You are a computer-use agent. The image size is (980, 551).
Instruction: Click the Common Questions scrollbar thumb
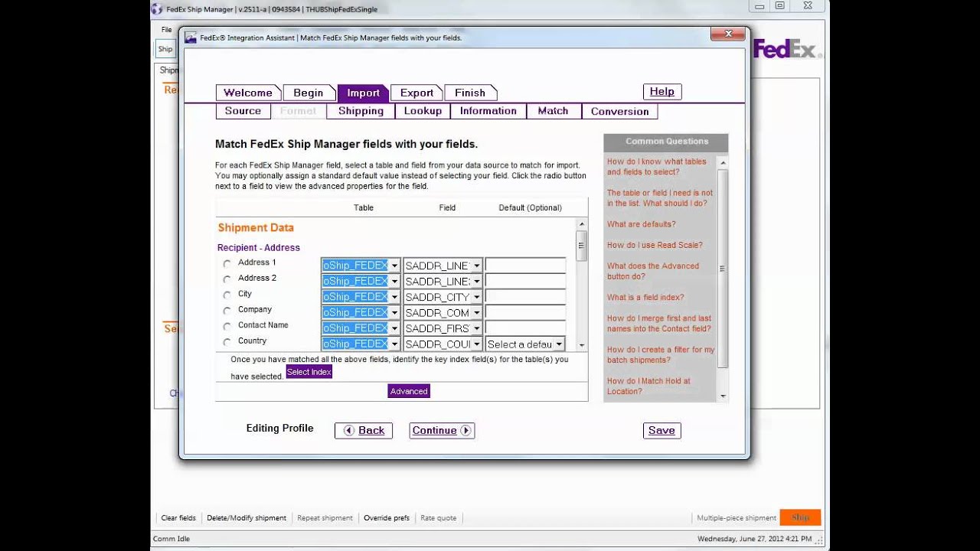pos(723,269)
